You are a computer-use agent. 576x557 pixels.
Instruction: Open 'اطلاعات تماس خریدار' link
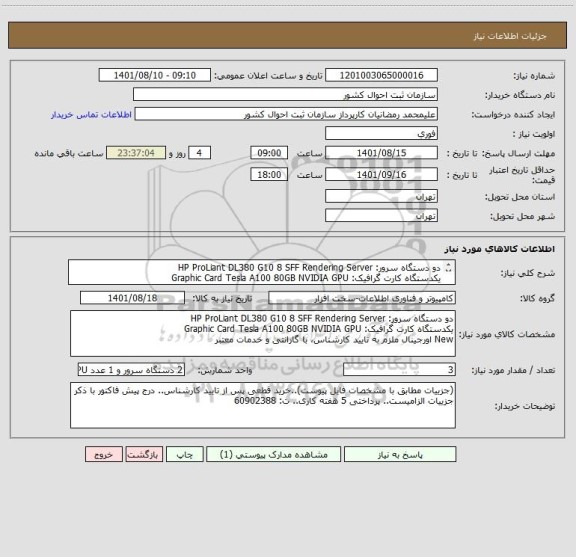[91, 115]
